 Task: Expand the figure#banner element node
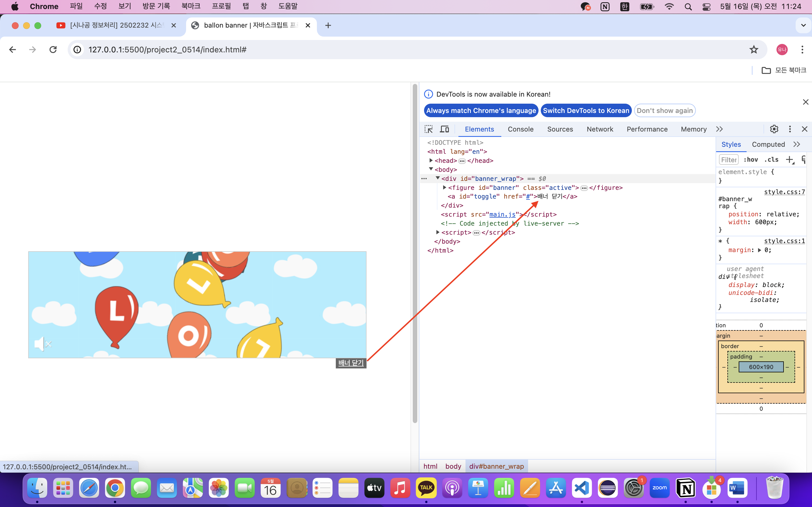(x=445, y=187)
